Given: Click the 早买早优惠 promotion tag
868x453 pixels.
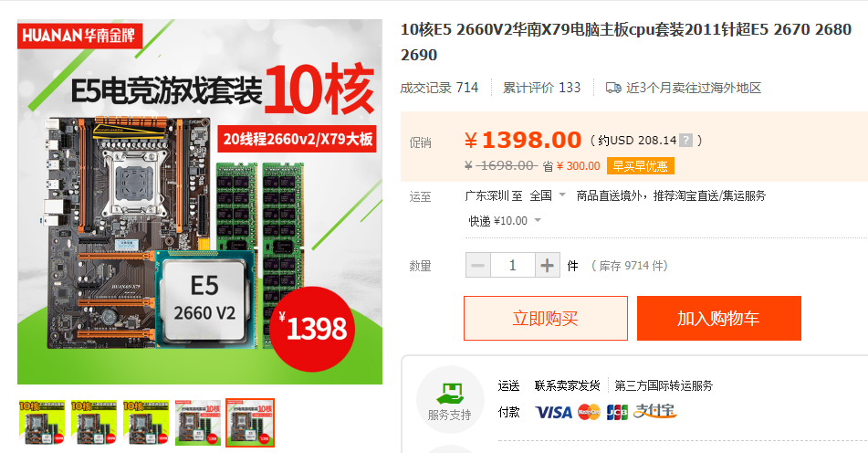Looking at the screenshot, I should coord(641,166).
